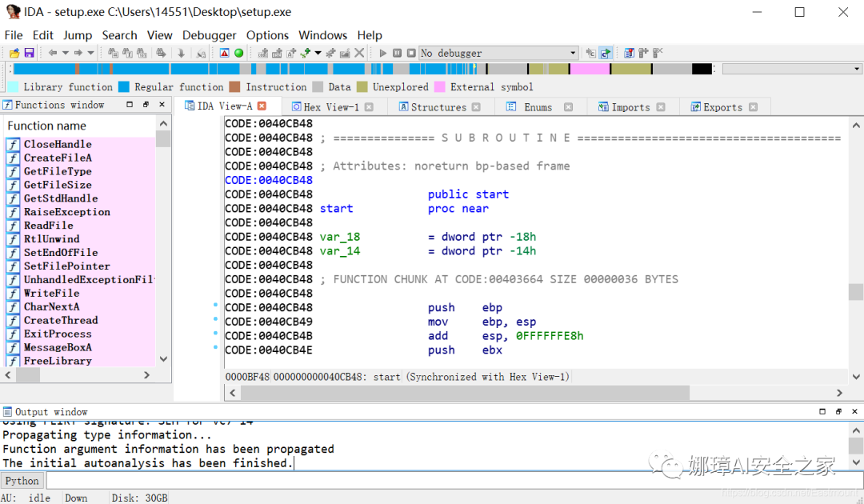Terminate process with the stop button
The image size is (864, 504).
click(x=411, y=53)
